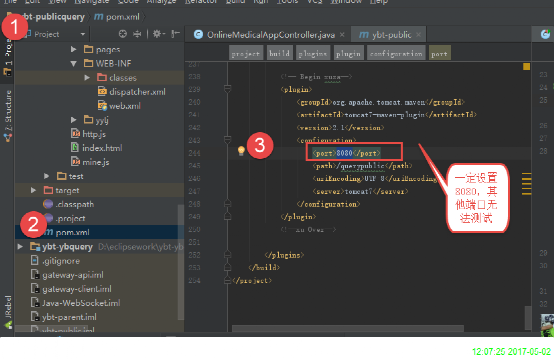Click the 'port' XML breadcrumb
The height and width of the screenshot is (360, 554).
(x=439, y=54)
